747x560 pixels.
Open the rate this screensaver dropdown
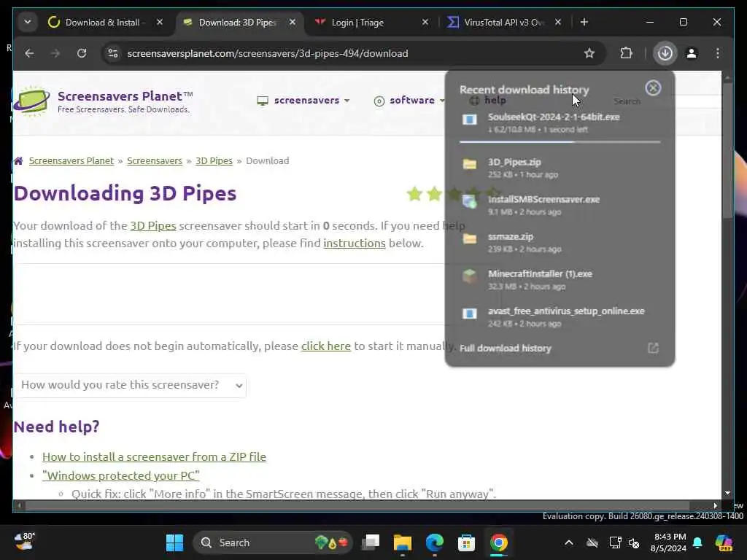coord(130,385)
